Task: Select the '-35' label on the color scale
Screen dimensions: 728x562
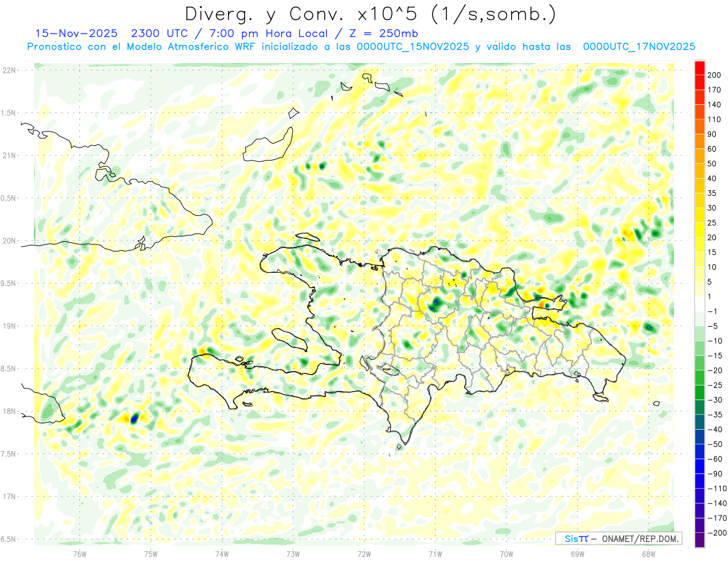Action: [715, 415]
